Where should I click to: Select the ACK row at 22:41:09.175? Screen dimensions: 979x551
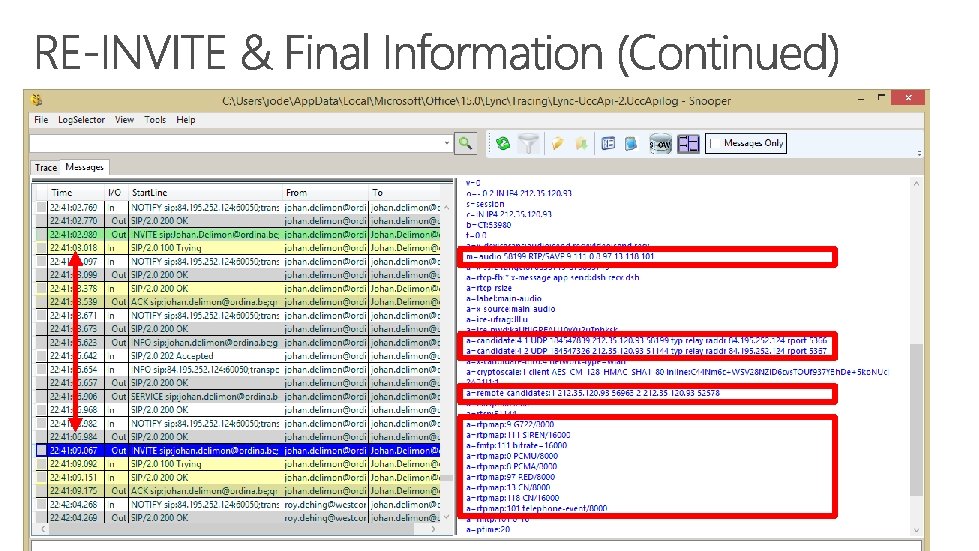click(238, 490)
